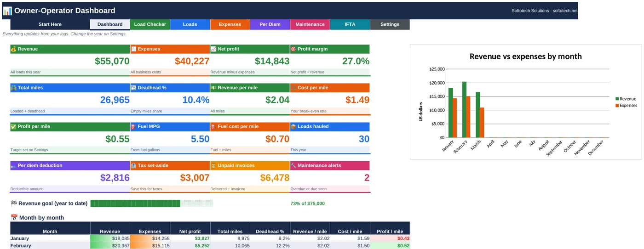
Task: Switch to the Maintenance tab
Action: click(x=310, y=24)
